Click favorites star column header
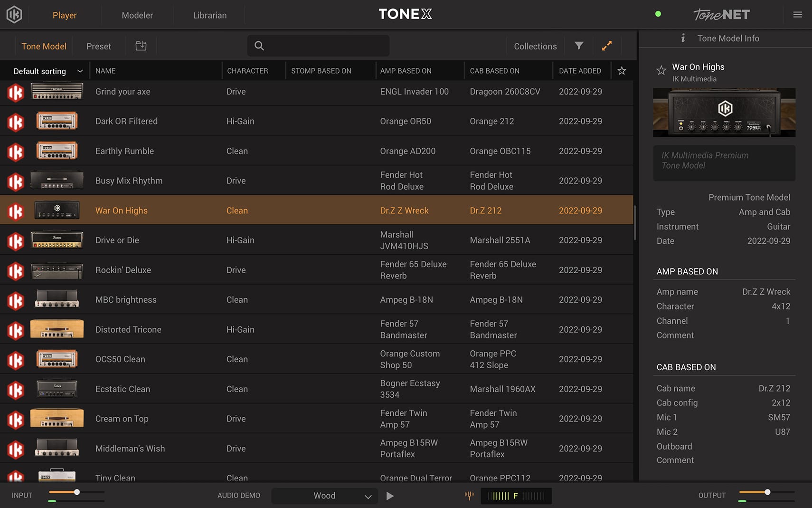This screenshot has height=508, width=812. [622, 71]
